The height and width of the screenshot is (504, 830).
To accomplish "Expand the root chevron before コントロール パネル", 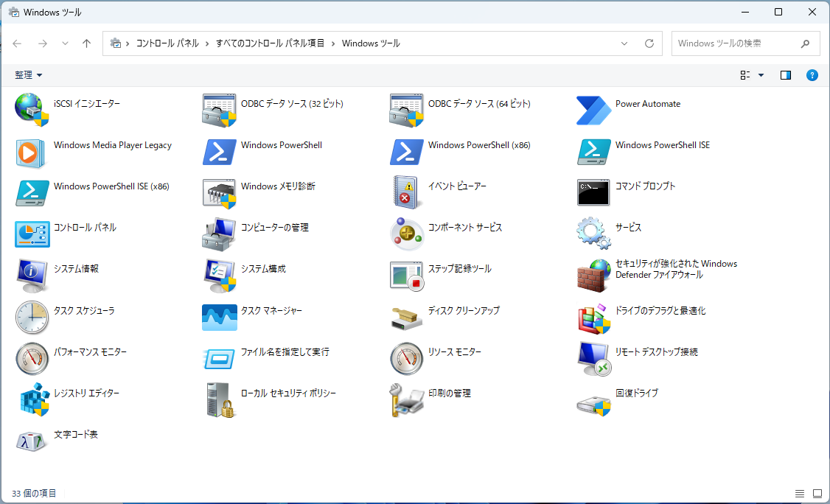I will [x=128, y=43].
